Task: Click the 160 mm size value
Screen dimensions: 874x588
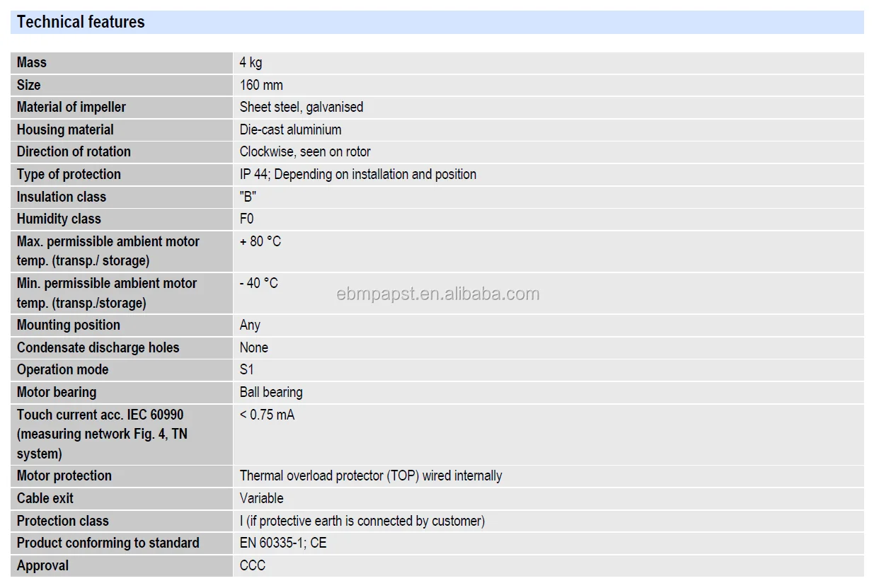Action: pos(261,85)
